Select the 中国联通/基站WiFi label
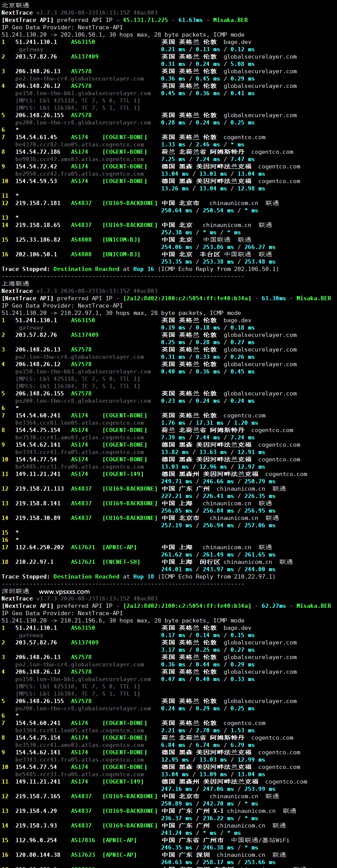337x868 pixels. 260,840
